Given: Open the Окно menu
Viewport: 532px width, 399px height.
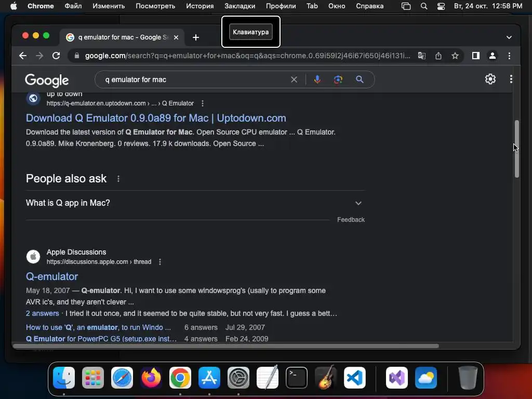Looking at the screenshot, I should click(337, 6).
